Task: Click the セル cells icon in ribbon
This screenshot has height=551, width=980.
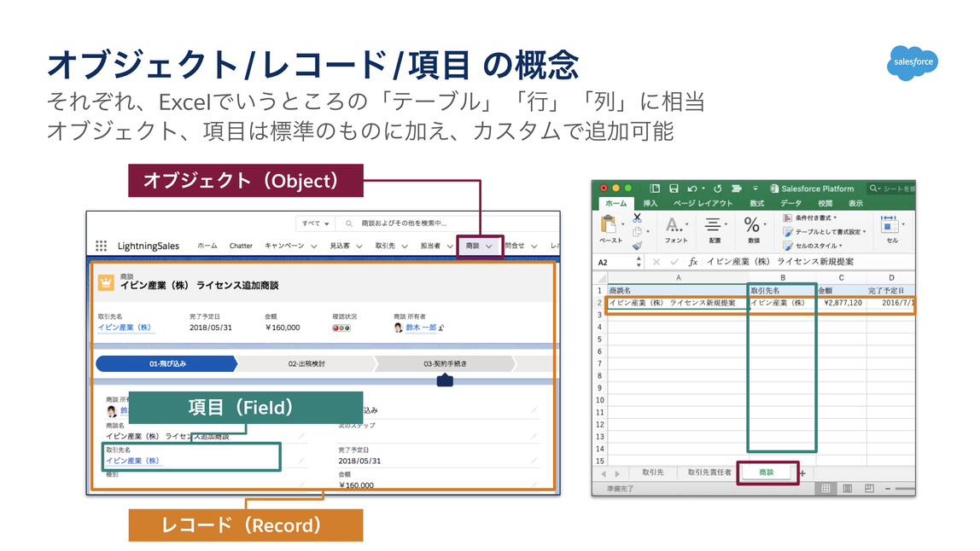Action: tap(889, 224)
